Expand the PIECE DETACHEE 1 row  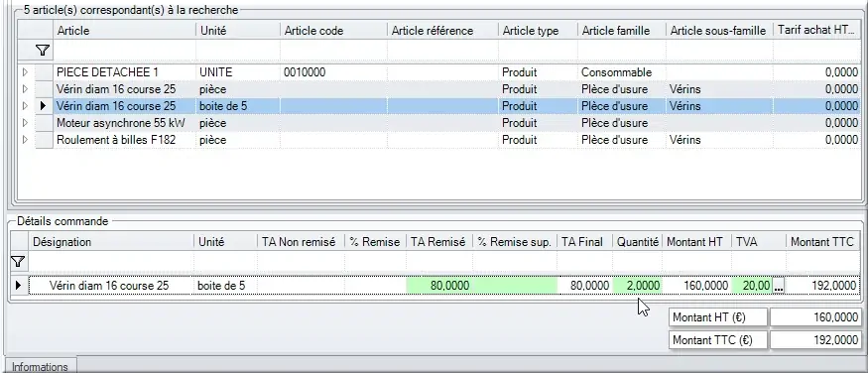point(25,72)
